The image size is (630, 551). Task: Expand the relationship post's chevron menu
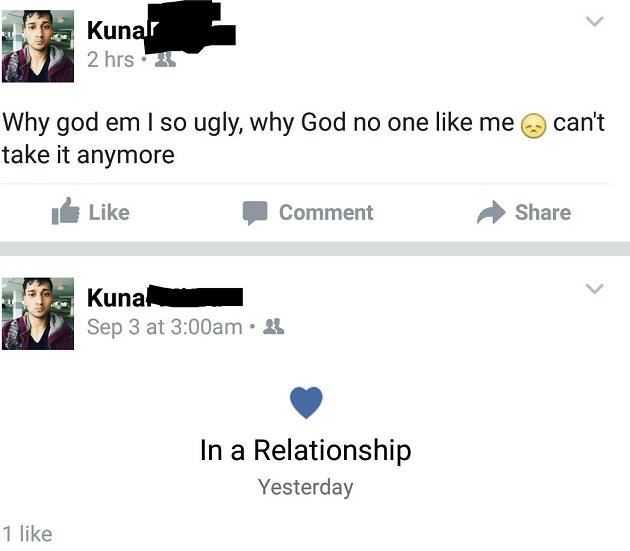tap(595, 289)
